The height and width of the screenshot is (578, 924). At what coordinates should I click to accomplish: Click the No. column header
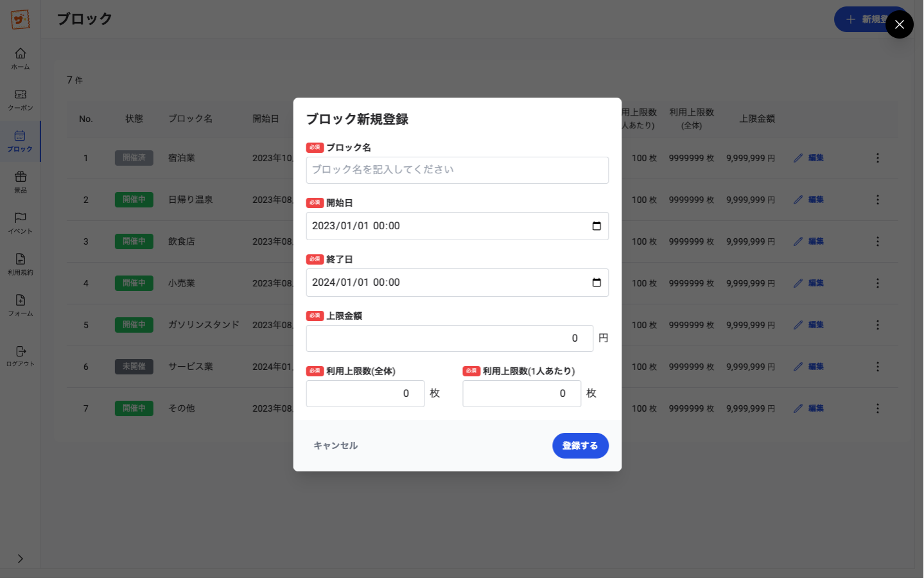pos(86,119)
